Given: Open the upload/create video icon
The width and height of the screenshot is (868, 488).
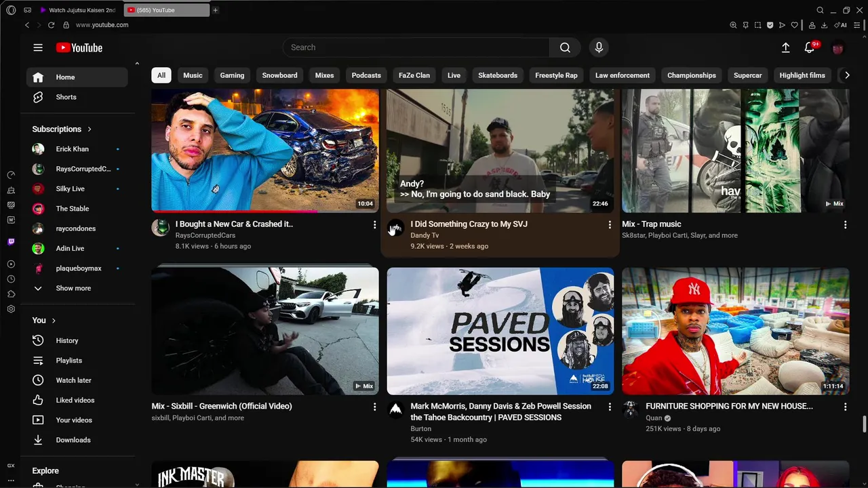Looking at the screenshot, I should (785, 47).
